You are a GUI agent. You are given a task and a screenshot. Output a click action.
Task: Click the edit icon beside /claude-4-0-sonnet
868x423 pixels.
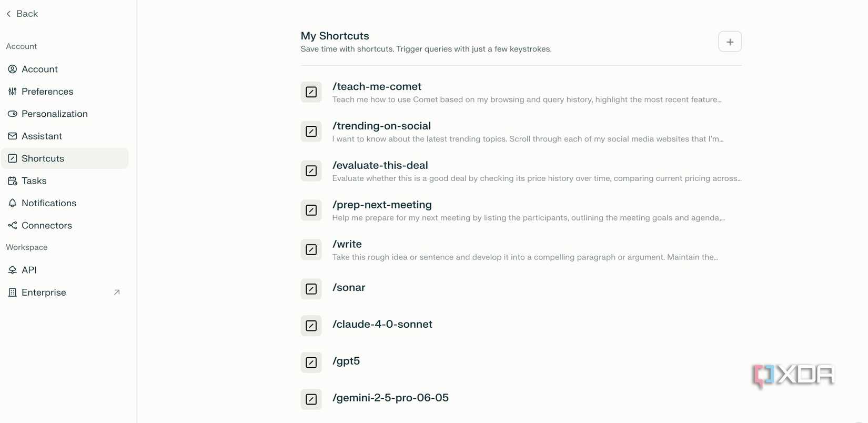[x=311, y=326]
